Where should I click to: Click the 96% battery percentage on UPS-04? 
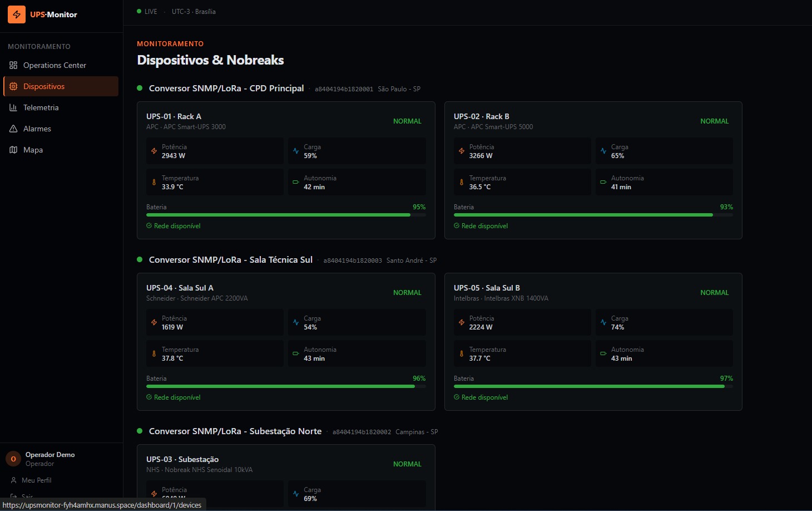point(419,379)
